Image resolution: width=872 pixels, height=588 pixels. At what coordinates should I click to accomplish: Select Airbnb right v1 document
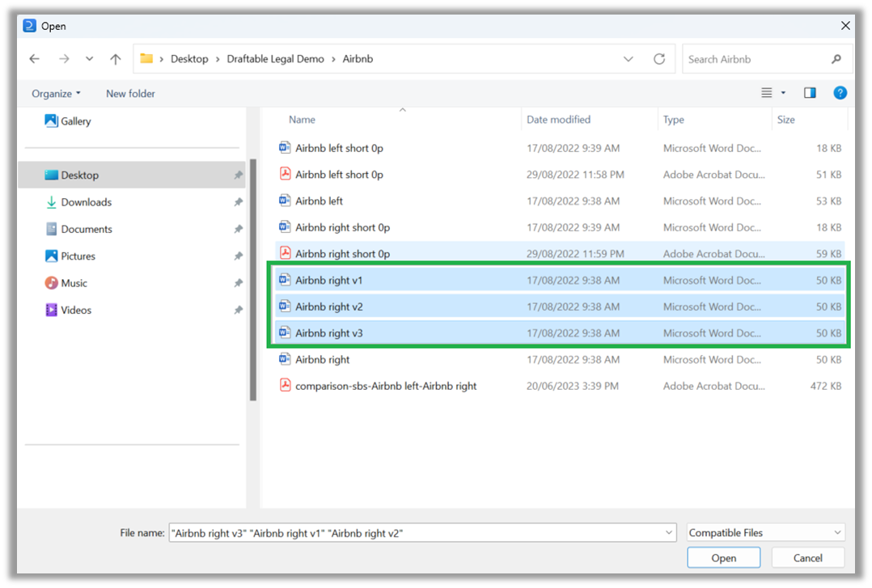pyautogui.click(x=560, y=281)
